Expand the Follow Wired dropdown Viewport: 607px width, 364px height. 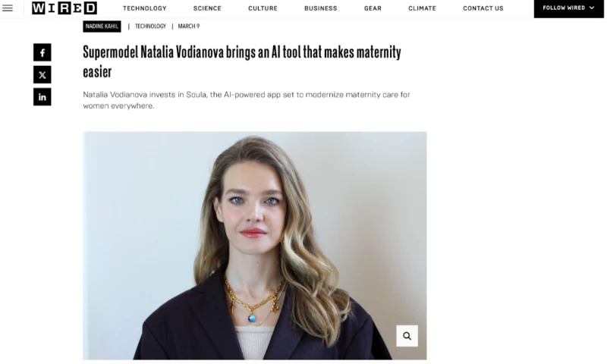[569, 8]
